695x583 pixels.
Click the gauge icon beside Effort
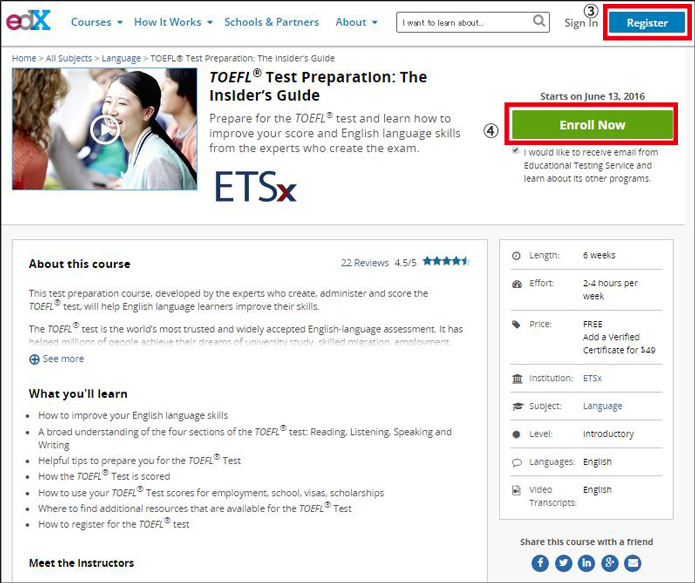tap(516, 284)
